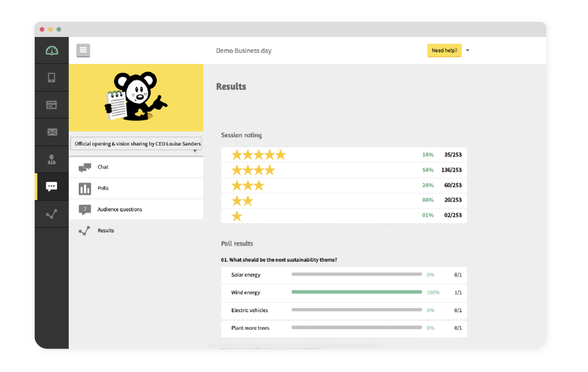Click the Poll results heading
588x372 pixels.
pyautogui.click(x=237, y=243)
